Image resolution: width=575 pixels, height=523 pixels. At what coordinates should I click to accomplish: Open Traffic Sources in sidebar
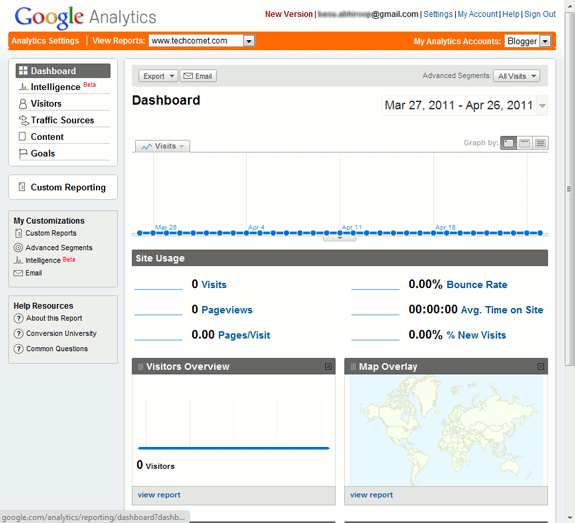click(x=62, y=120)
